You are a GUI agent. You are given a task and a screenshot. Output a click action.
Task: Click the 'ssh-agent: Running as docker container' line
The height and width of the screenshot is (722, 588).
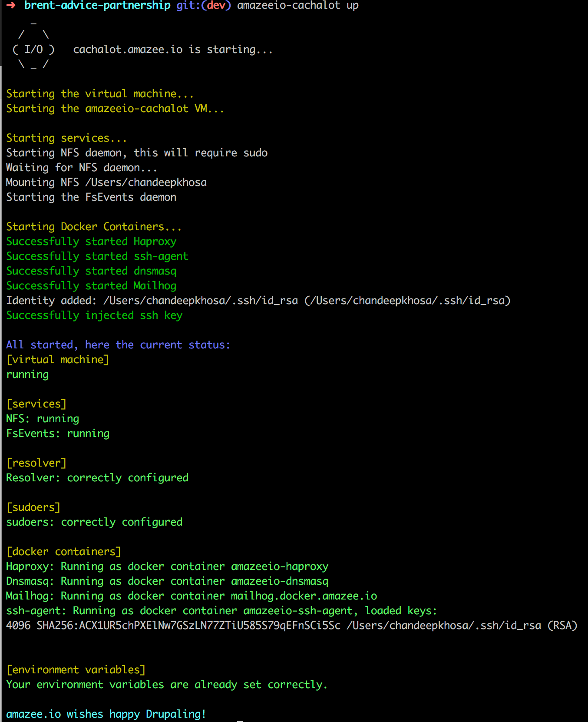(x=221, y=611)
